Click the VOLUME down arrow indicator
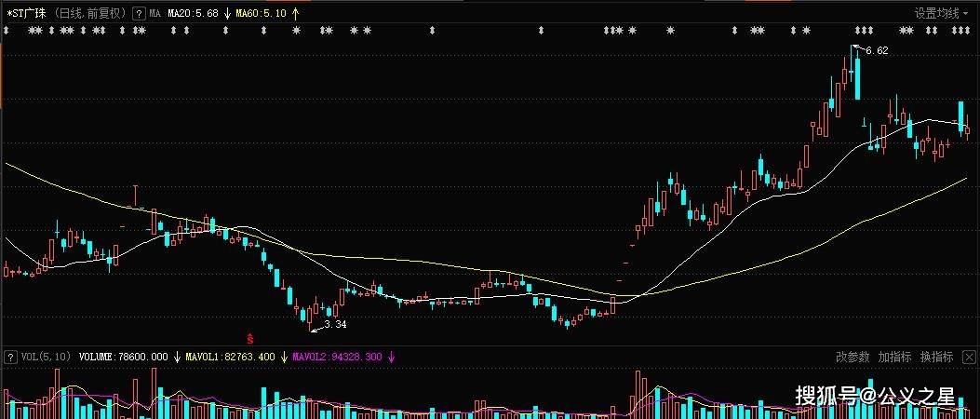Viewport: 980px width, 419px height. 176,357
